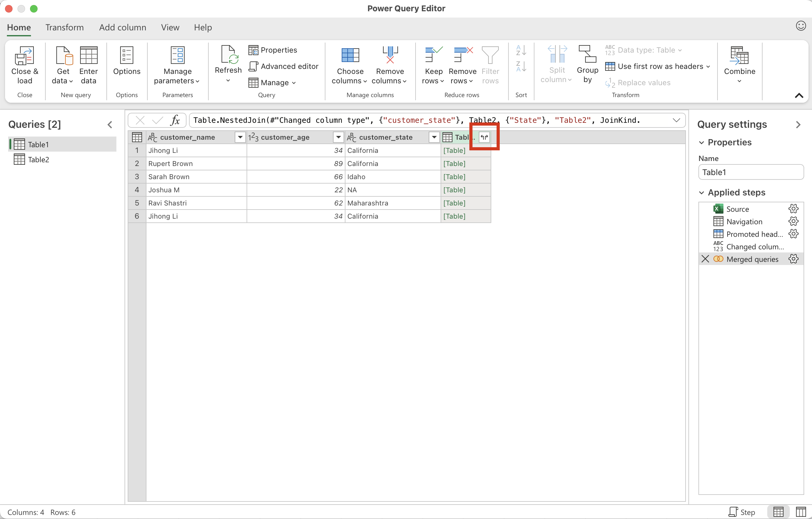This screenshot has height=519, width=812.
Task: Open Source step settings gear
Action: point(793,209)
